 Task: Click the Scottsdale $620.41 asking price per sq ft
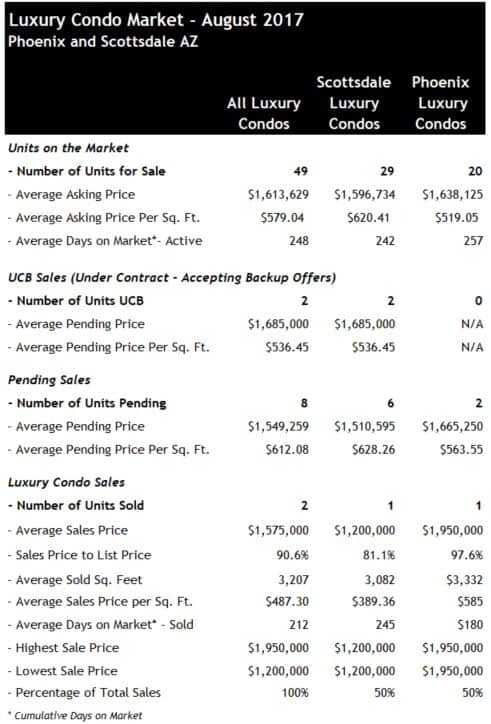click(368, 217)
